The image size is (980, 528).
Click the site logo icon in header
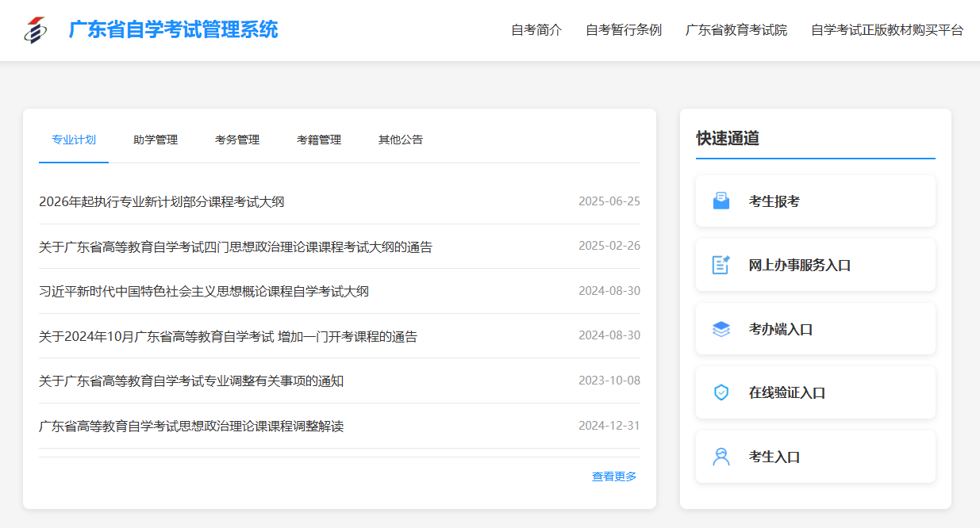[x=35, y=30]
